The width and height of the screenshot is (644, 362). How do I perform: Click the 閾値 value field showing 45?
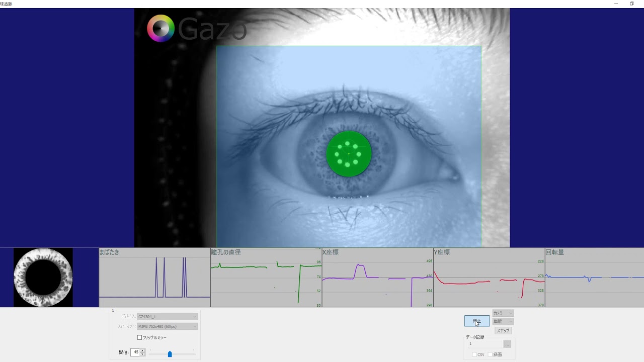[x=135, y=352]
